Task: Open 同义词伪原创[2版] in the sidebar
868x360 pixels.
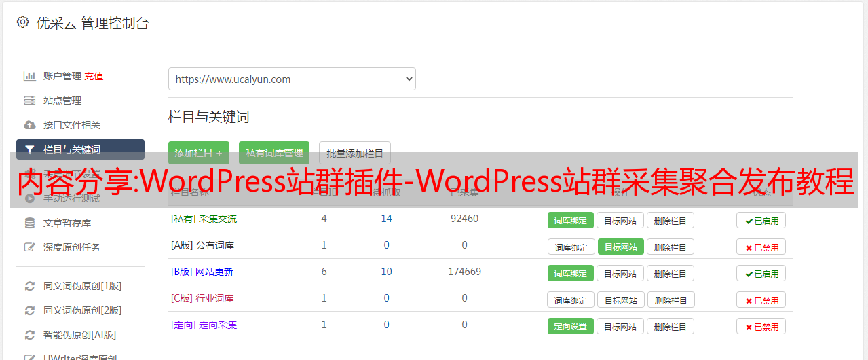Action: (83, 310)
